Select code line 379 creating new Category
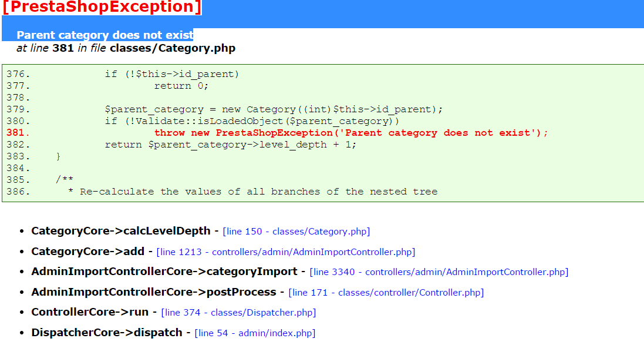644x355 pixels. (x=274, y=109)
